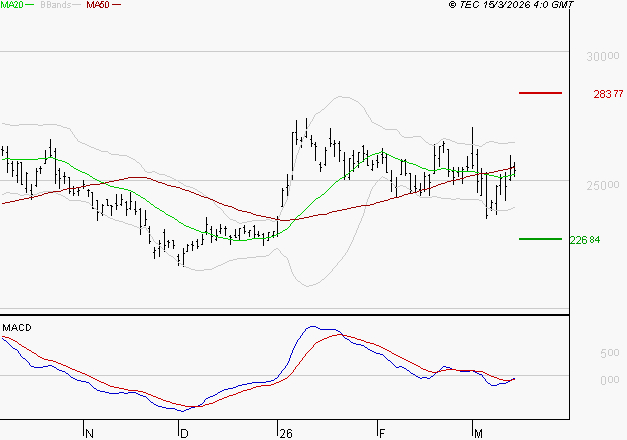Select the M month marker on time axis
Image resolution: width=627 pixels, height=440 pixels.
479,433
